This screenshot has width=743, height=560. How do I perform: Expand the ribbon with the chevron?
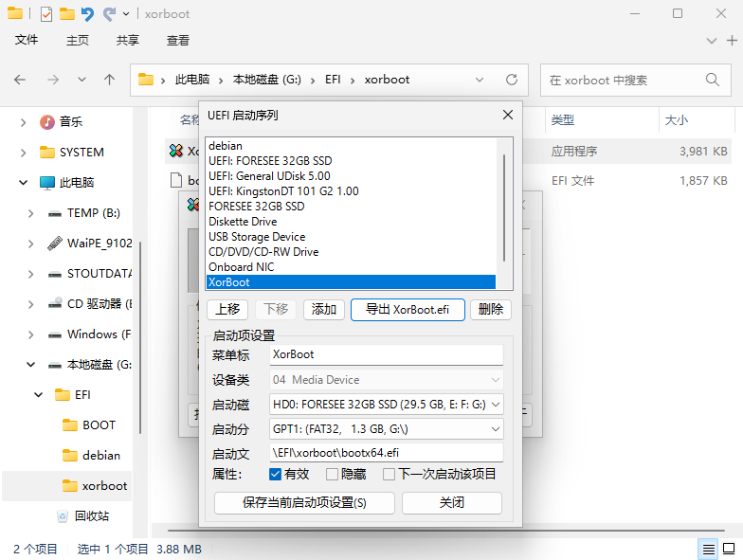click(x=711, y=41)
